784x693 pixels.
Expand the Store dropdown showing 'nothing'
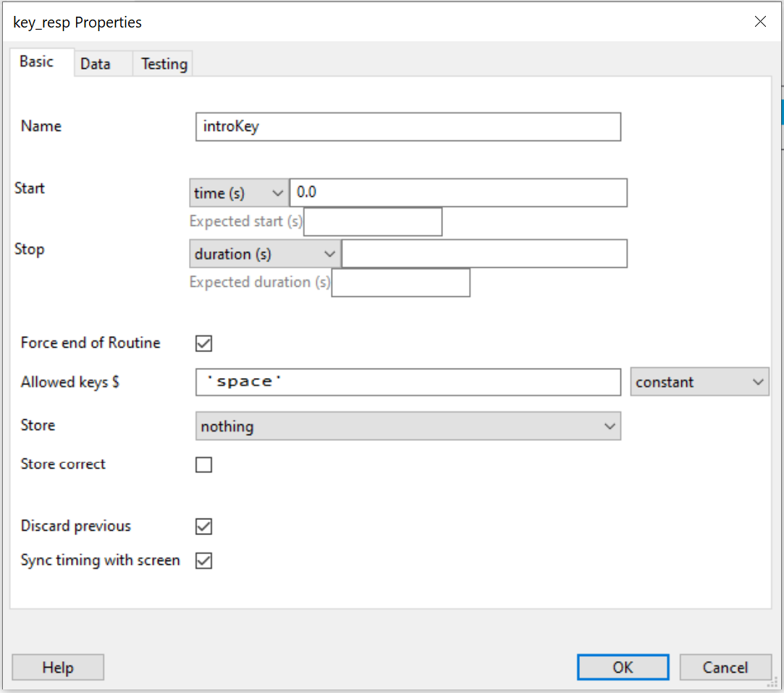[x=408, y=427]
